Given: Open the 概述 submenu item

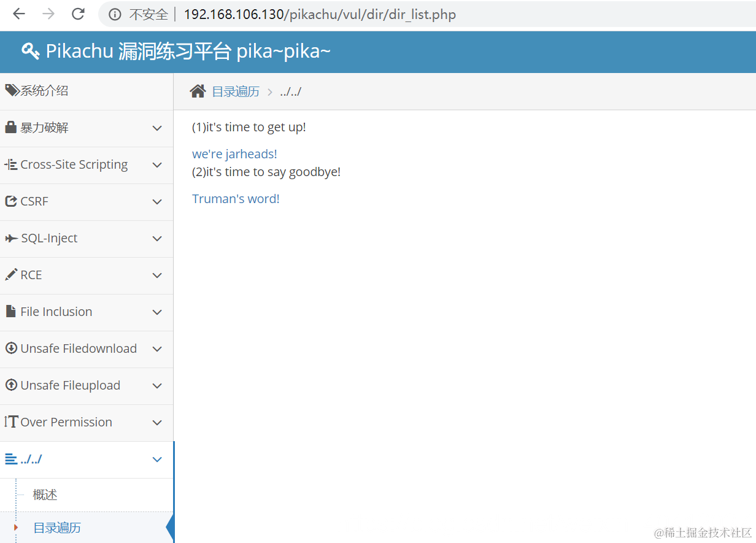Looking at the screenshot, I should (45, 495).
